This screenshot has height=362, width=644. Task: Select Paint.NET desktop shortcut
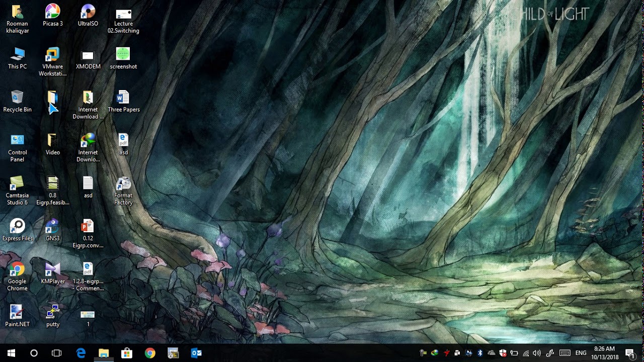click(x=17, y=316)
